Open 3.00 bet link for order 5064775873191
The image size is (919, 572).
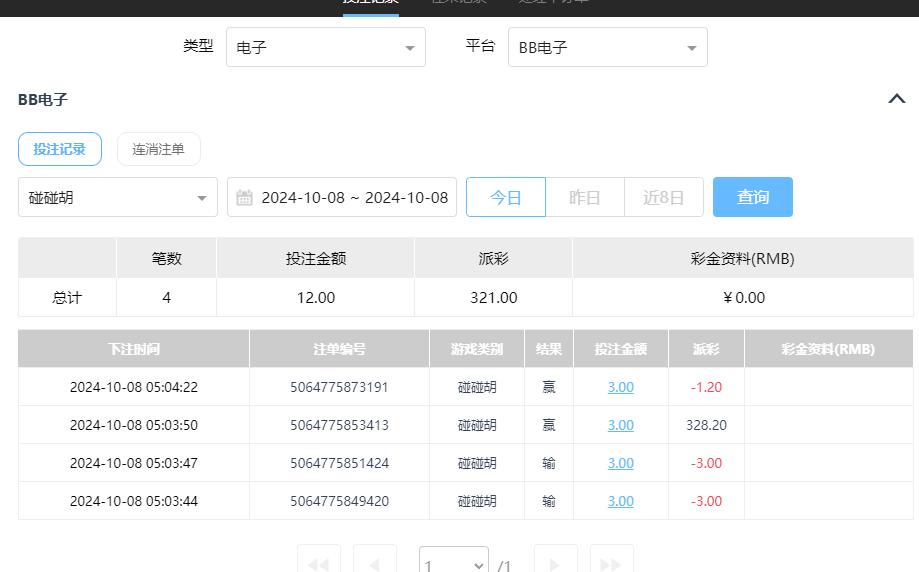tap(620, 387)
